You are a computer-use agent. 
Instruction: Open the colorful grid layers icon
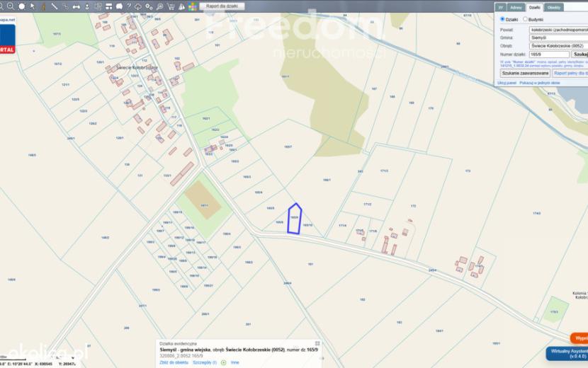click(193, 6)
